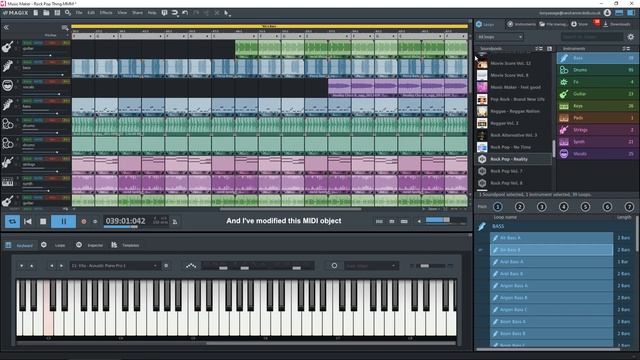Open the Edit menu
The image size is (640, 360).
pyautogui.click(x=91, y=13)
